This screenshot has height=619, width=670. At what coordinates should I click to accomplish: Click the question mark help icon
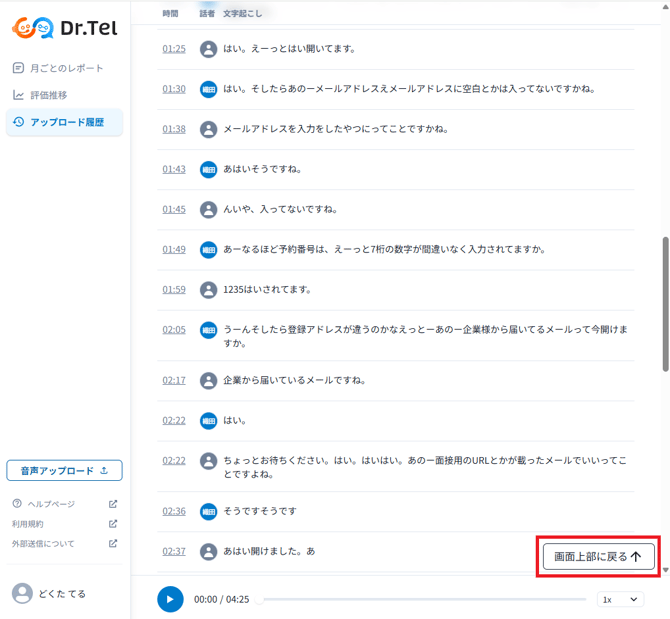tap(17, 504)
